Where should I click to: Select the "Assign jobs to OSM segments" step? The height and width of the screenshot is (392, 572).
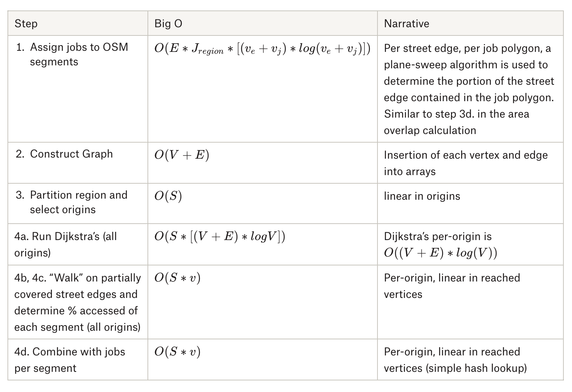coord(79,54)
